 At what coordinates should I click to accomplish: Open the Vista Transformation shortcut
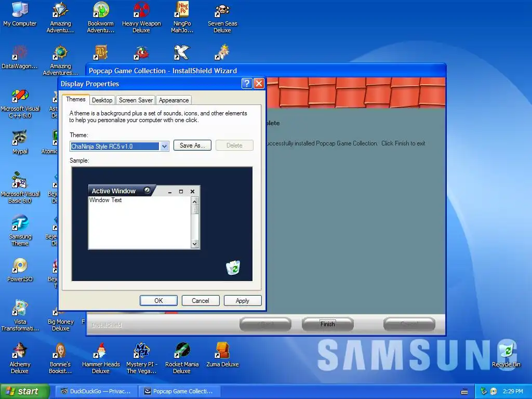coord(20,315)
